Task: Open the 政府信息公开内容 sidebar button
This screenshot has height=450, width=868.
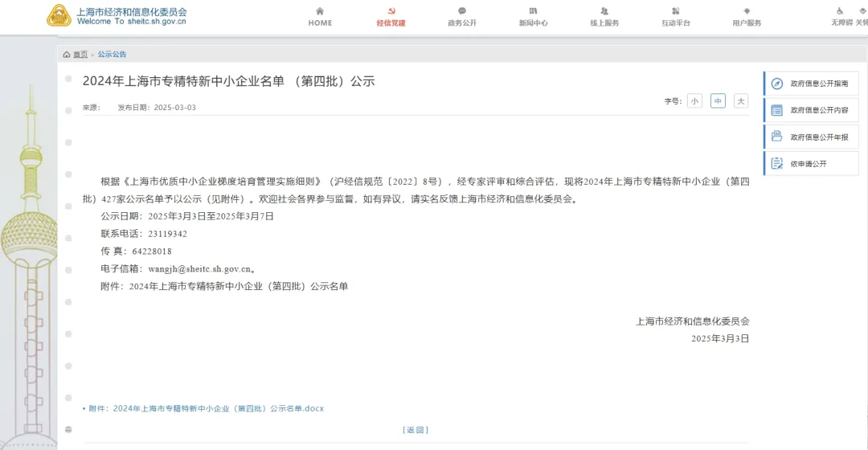Action: [811, 110]
